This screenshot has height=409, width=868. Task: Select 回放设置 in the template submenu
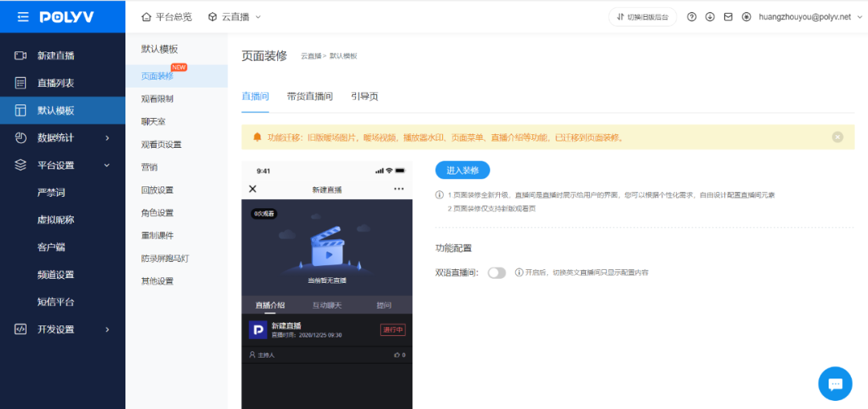pos(158,190)
